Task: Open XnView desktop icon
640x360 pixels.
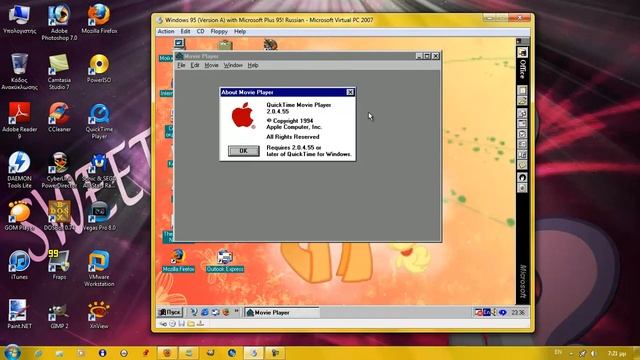Action: click(x=99, y=314)
